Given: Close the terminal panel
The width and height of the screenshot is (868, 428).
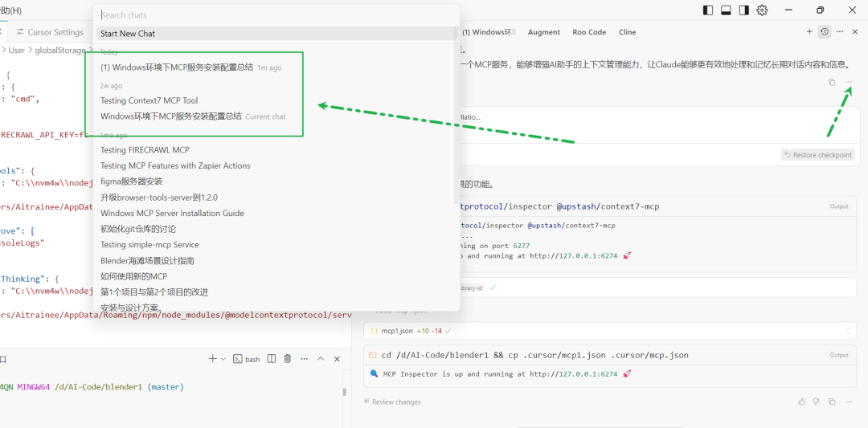Looking at the screenshot, I should tap(337, 359).
